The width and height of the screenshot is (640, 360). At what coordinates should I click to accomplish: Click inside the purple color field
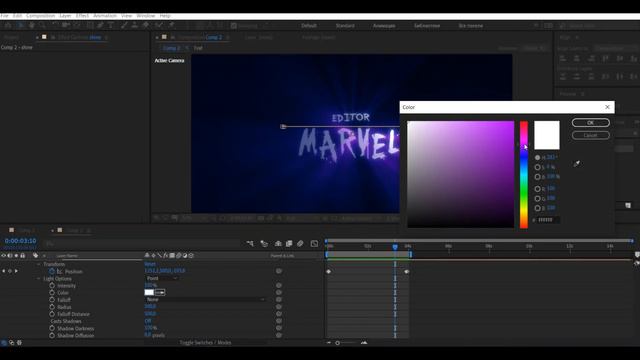(461, 174)
